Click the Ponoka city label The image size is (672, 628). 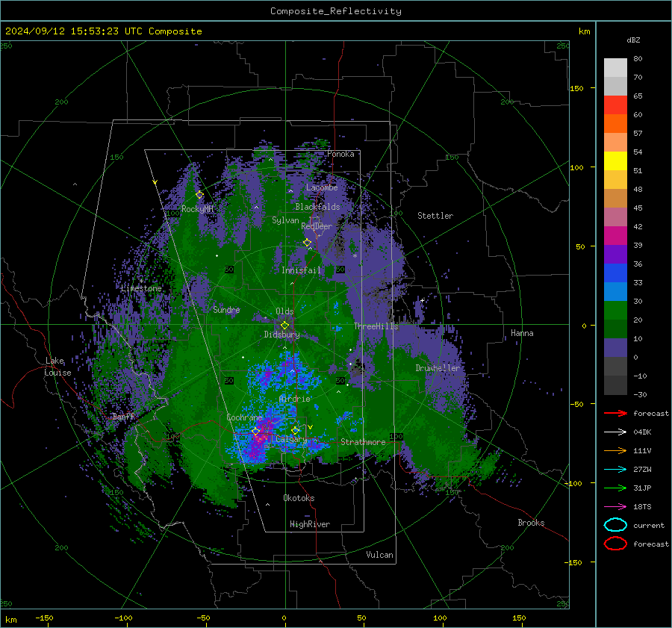coord(340,154)
